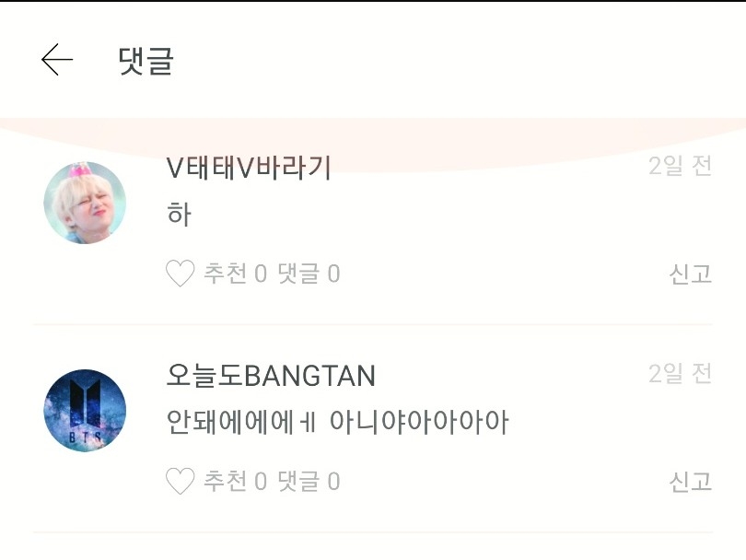This screenshot has height=560, width=746.
Task: Report V태태V바라기's comment with 신고
Action: (690, 274)
